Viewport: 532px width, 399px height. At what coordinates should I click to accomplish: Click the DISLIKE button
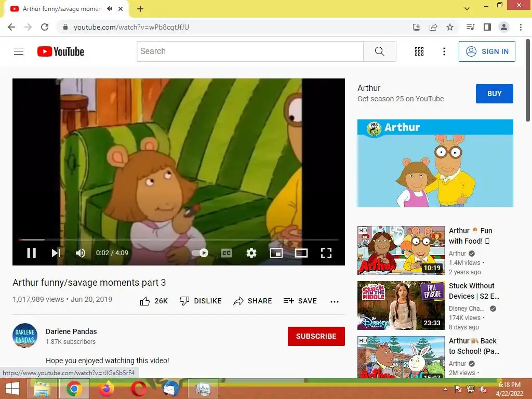[x=201, y=301]
